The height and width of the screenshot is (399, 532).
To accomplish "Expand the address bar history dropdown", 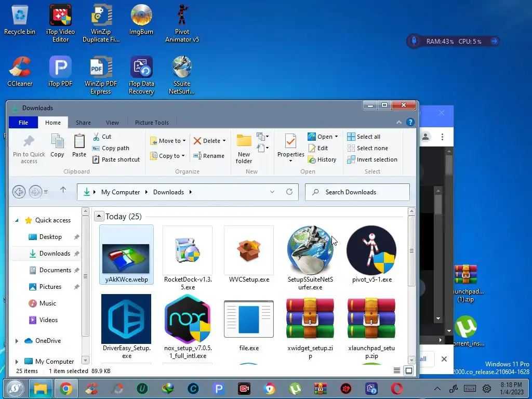I will 272,192.
